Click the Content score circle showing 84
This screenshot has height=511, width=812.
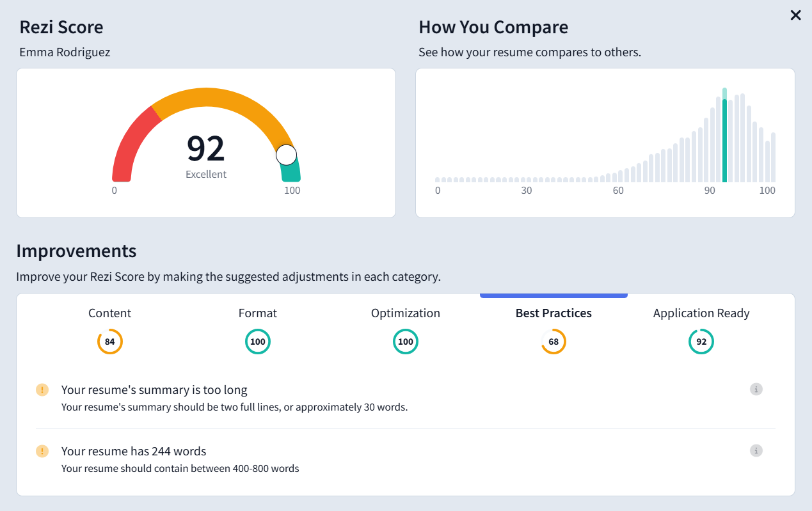(109, 342)
